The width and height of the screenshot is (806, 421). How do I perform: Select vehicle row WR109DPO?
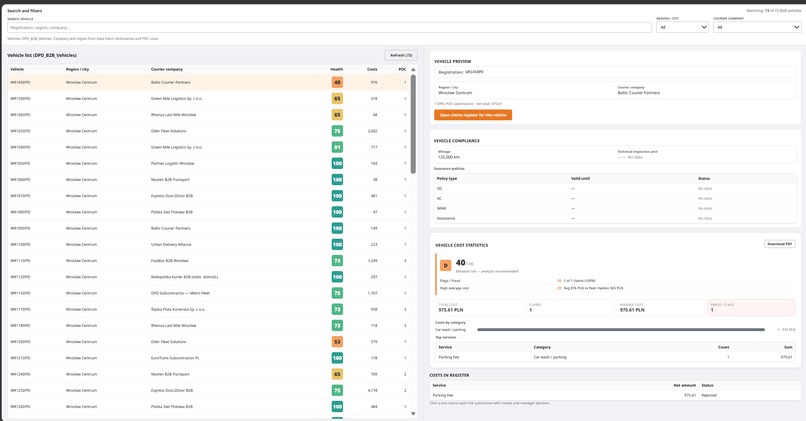208,228
